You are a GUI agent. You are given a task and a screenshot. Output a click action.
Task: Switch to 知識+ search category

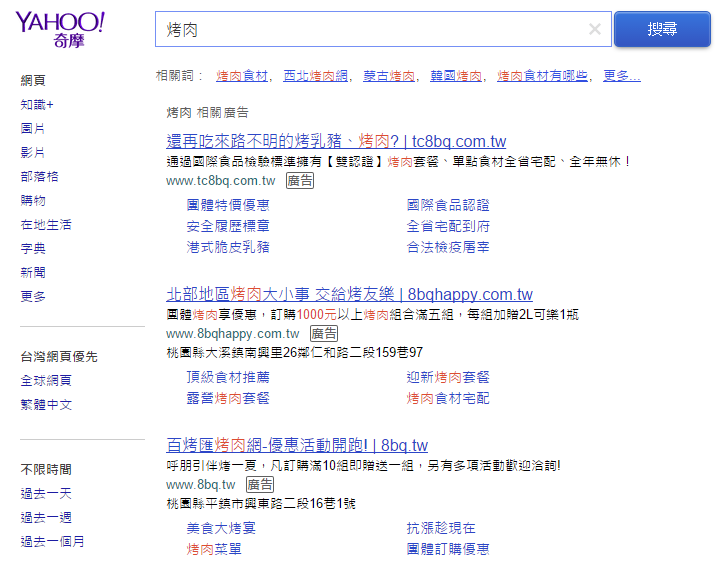37,104
